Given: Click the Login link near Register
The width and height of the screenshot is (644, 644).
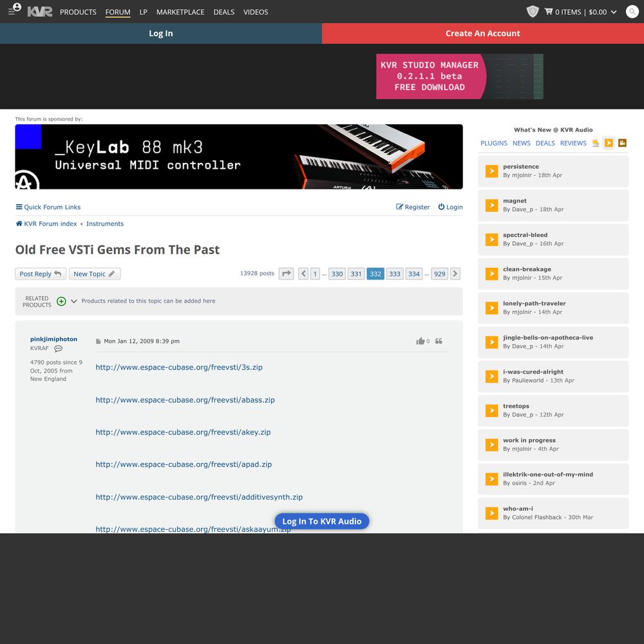Looking at the screenshot, I should 450,207.
